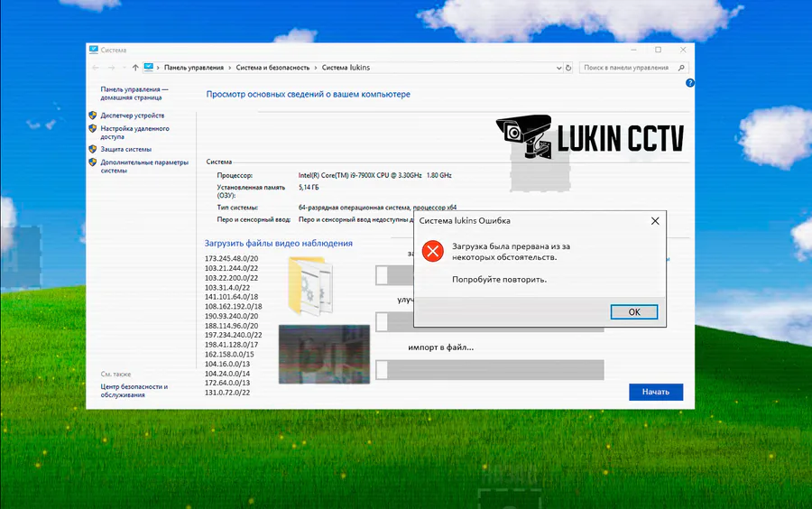Click the topmost progress bar beside folder
The height and width of the screenshot is (509, 812).
394,275
